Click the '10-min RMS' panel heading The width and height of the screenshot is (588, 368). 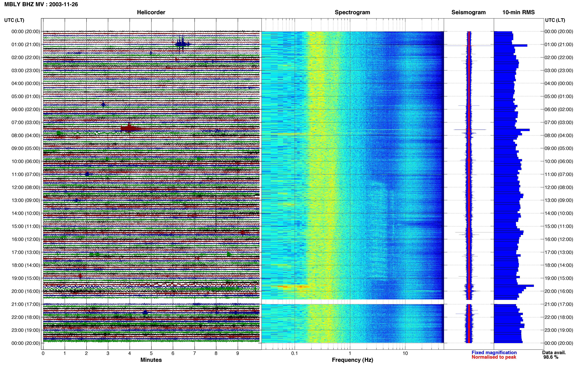point(518,12)
